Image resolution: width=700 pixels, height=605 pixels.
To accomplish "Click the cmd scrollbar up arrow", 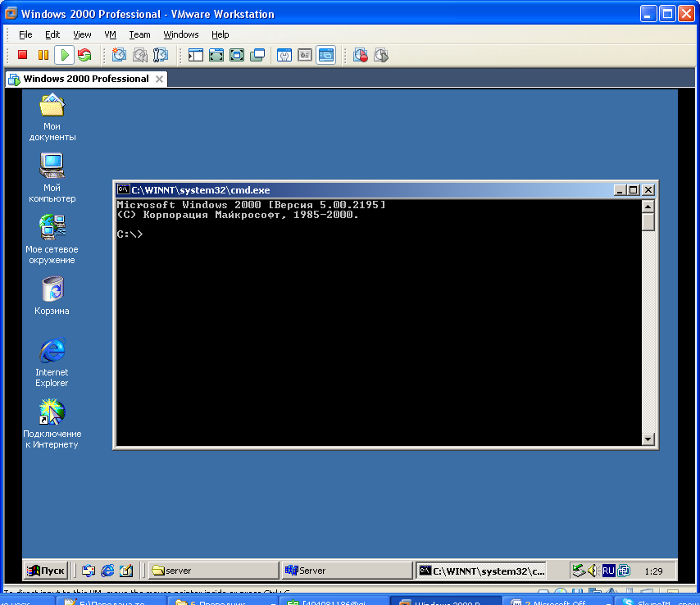I will [x=648, y=206].
